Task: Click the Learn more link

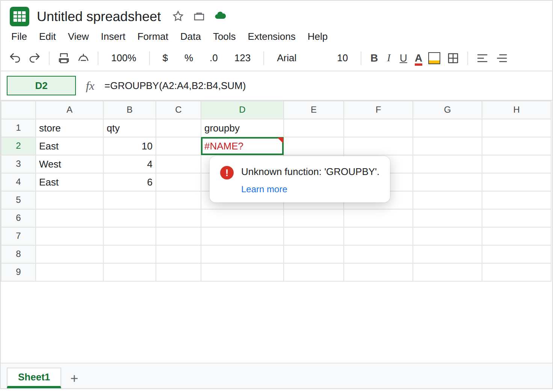Action: click(x=264, y=189)
